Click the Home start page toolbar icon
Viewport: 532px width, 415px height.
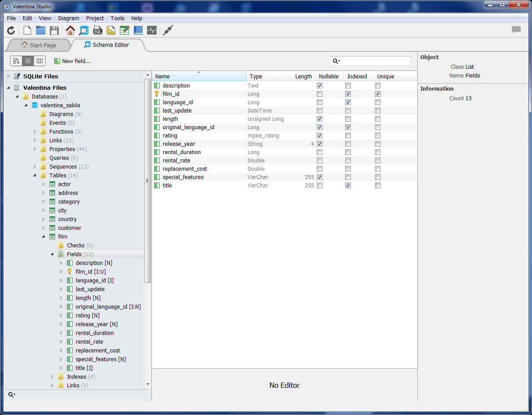click(70, 30)
